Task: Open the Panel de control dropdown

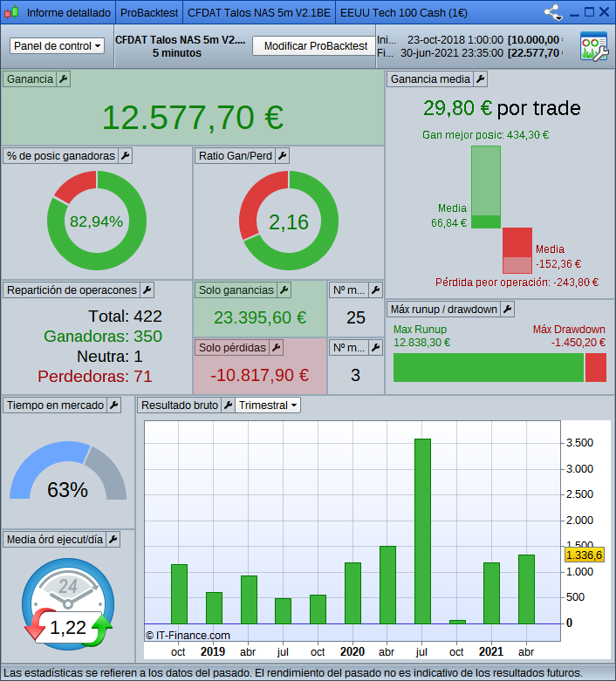Action: (57, 45)
